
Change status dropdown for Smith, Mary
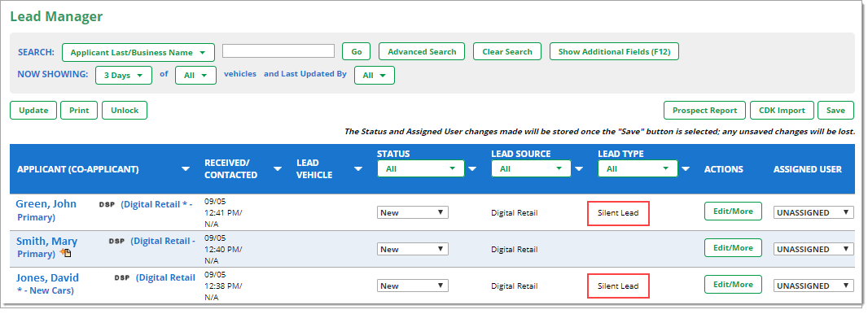coord(412,249)
